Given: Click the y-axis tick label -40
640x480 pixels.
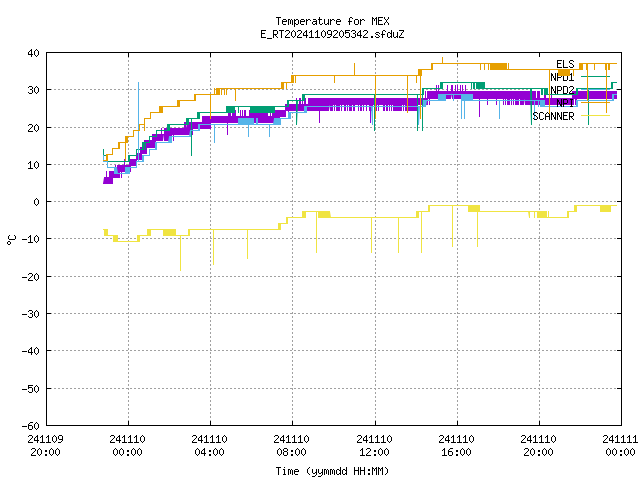Looking at the screenshot, I should click(x=31, y=351).
